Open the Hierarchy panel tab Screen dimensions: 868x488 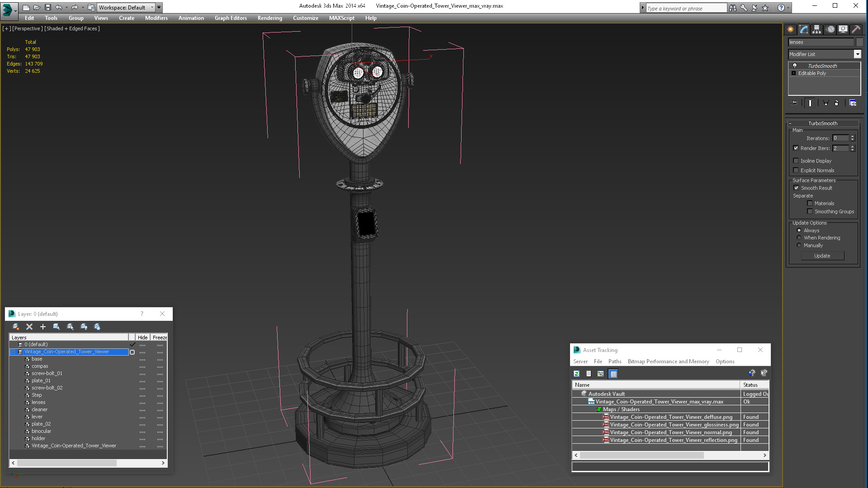click(816, 29)
